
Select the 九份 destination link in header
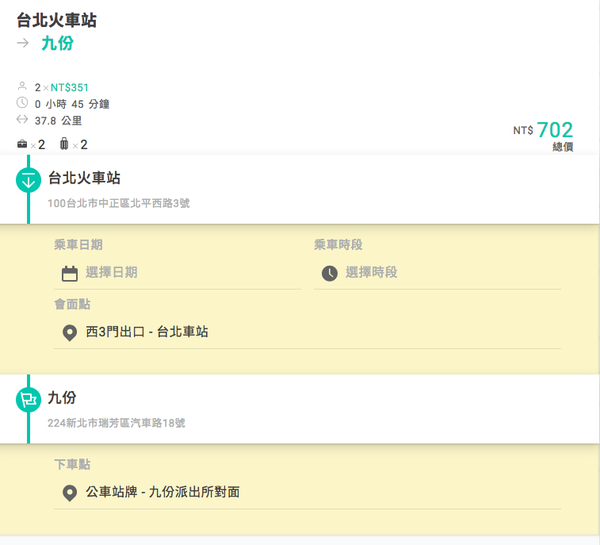coord(57,43)
